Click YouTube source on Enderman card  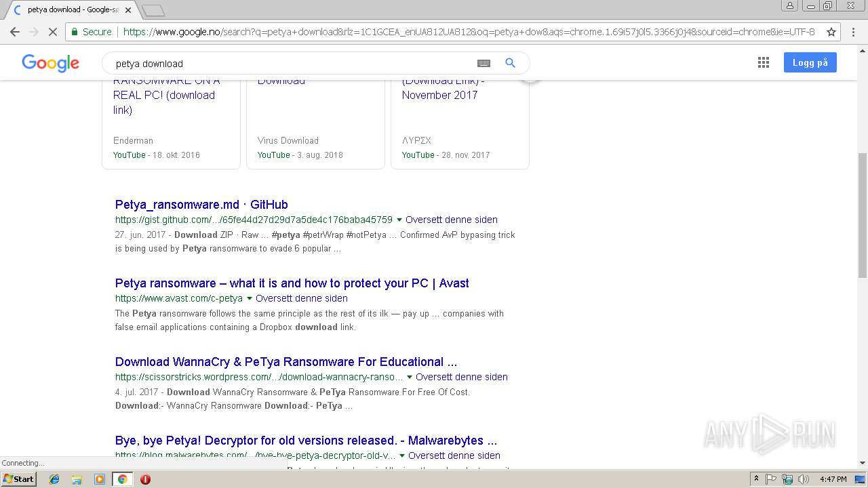pos(129,155)
